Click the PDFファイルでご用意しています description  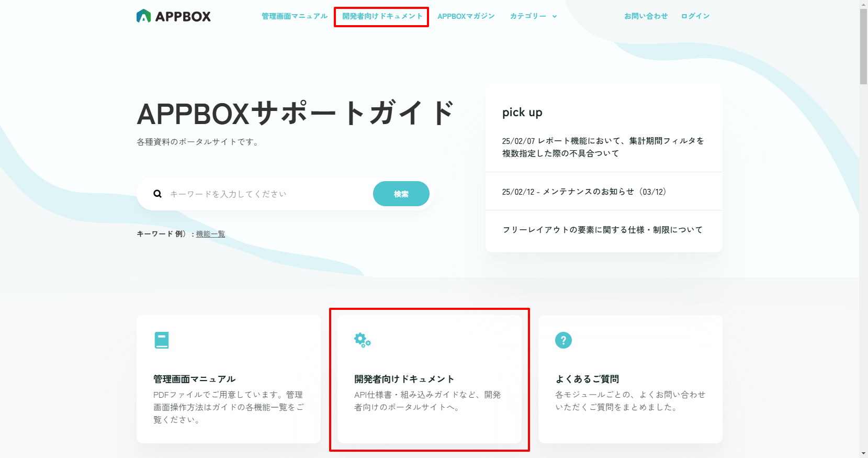(229, 407)
